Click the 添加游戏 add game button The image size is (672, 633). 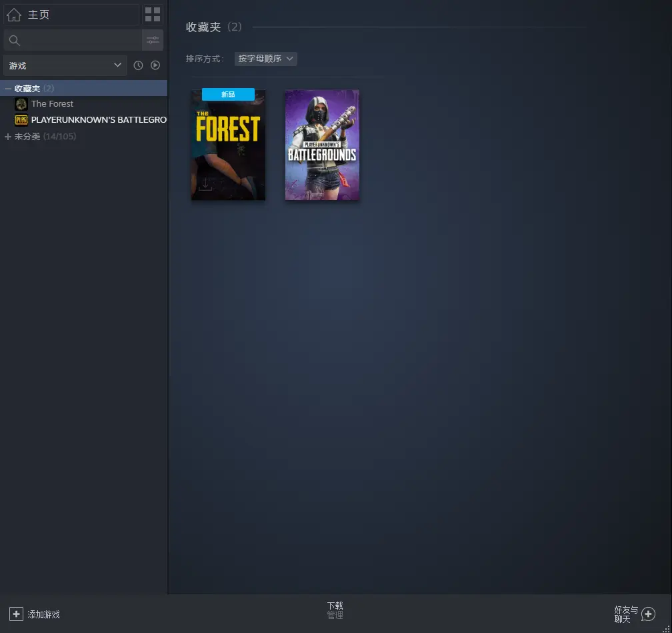[x=35, y=614]
